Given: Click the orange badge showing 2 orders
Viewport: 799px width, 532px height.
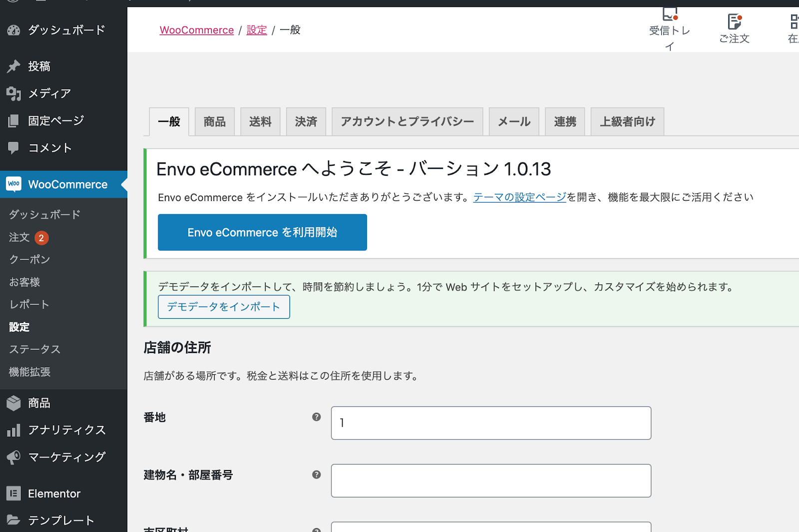Looking at the screenshot, I should 42,238.
